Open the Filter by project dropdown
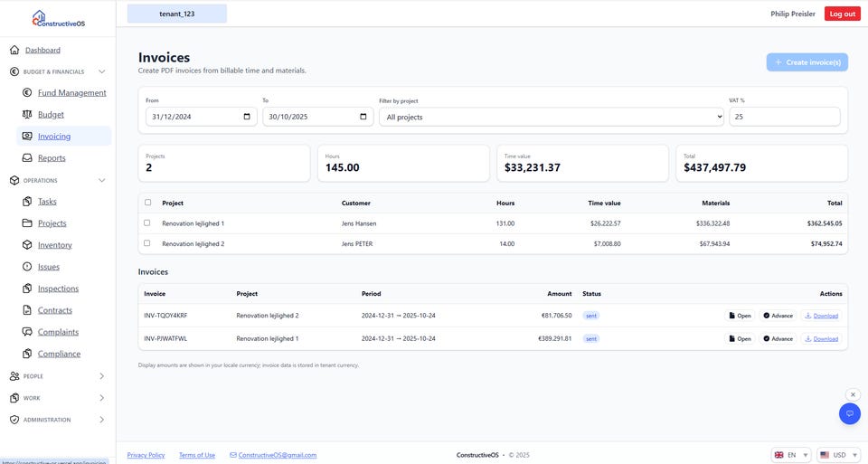Image resolution: width=868 pixels, height=464 pixels. pos(552,117)
